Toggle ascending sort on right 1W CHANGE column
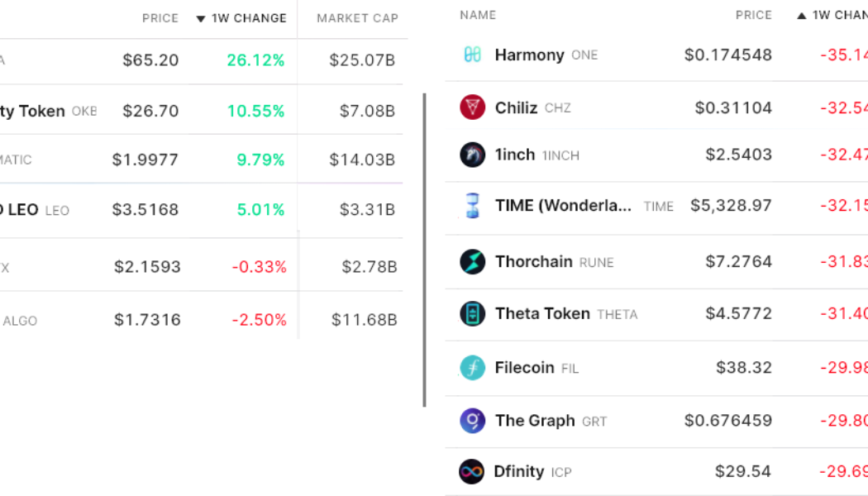The height and width of the screenshot is (496, 868). tap(835, 15)
